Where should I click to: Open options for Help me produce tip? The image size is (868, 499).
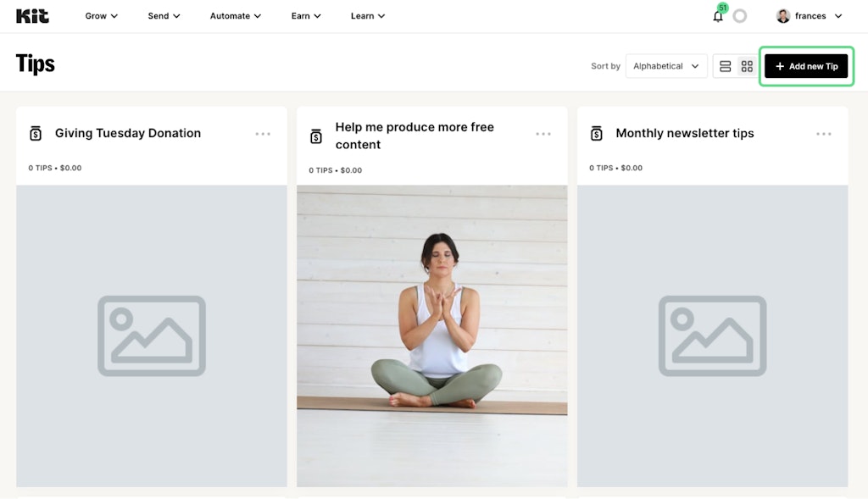click(543, 134)
